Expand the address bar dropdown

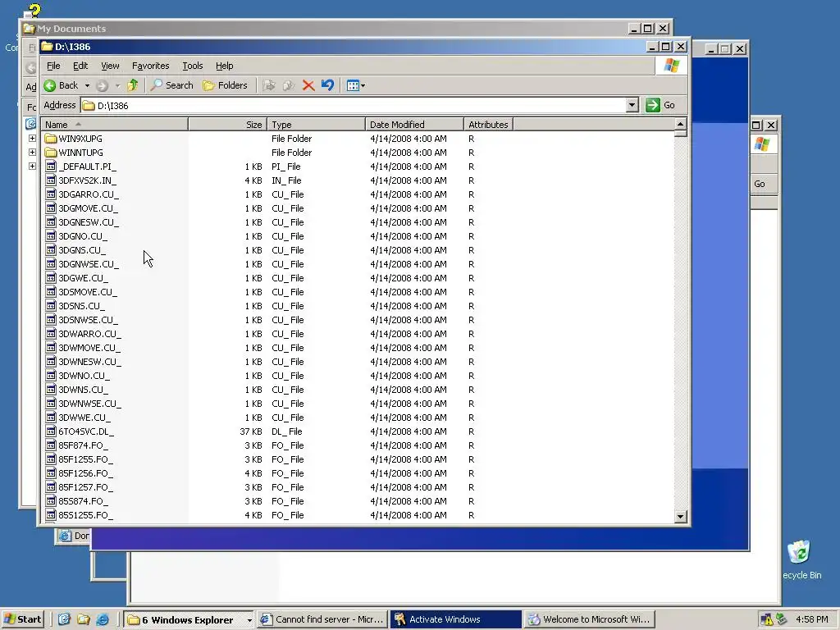pyautogui.click(x=632, y=105)
